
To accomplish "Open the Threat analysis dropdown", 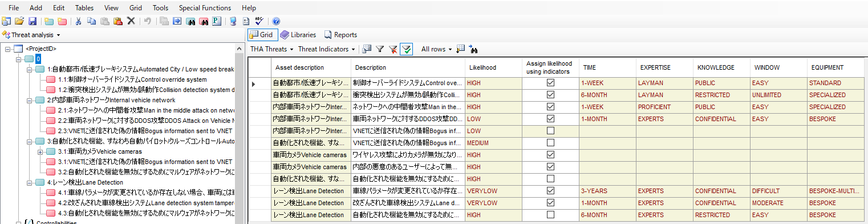I will [x=32, y=35].
